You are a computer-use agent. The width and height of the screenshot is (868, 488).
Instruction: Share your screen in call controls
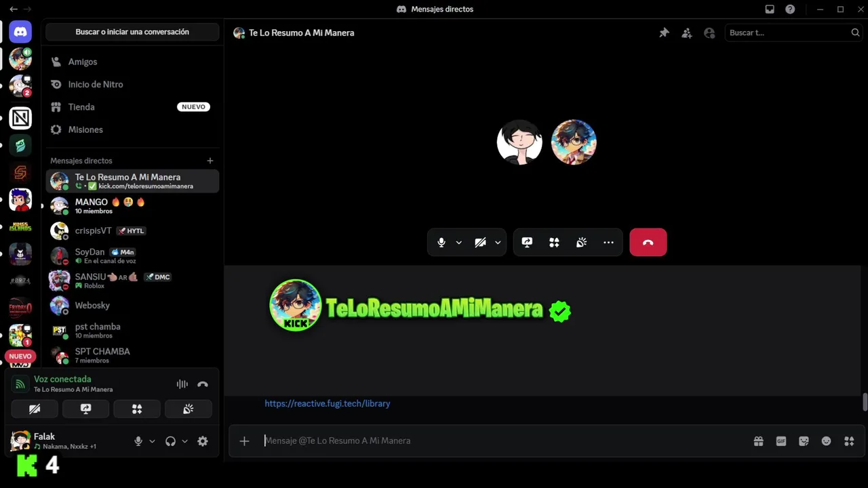(527, 243)
